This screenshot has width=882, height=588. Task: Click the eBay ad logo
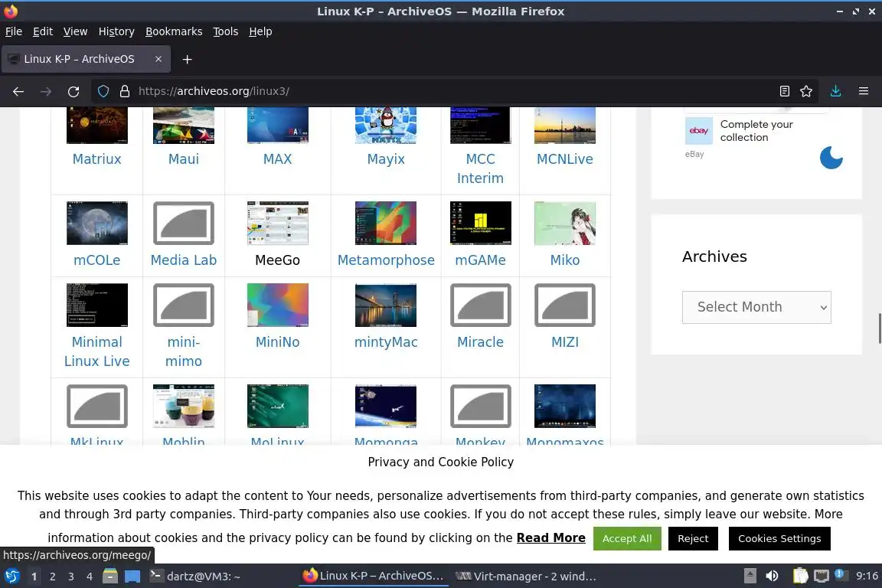698,131
